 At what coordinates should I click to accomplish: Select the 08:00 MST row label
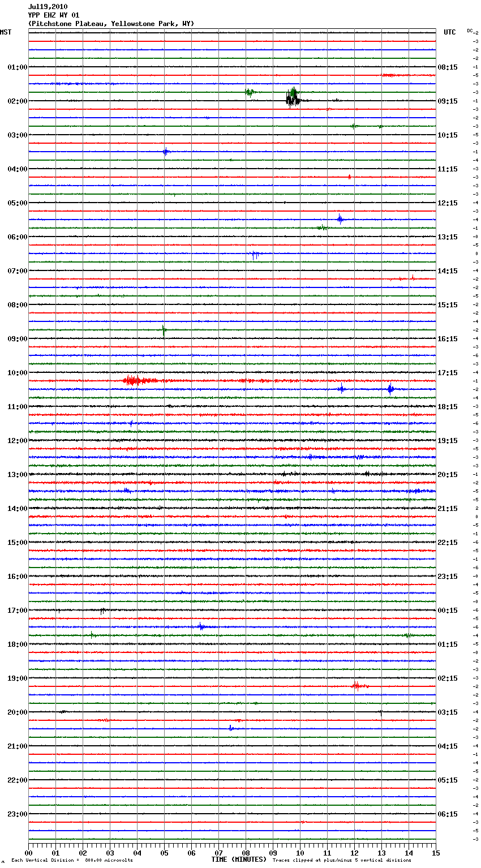click(17, 305)
